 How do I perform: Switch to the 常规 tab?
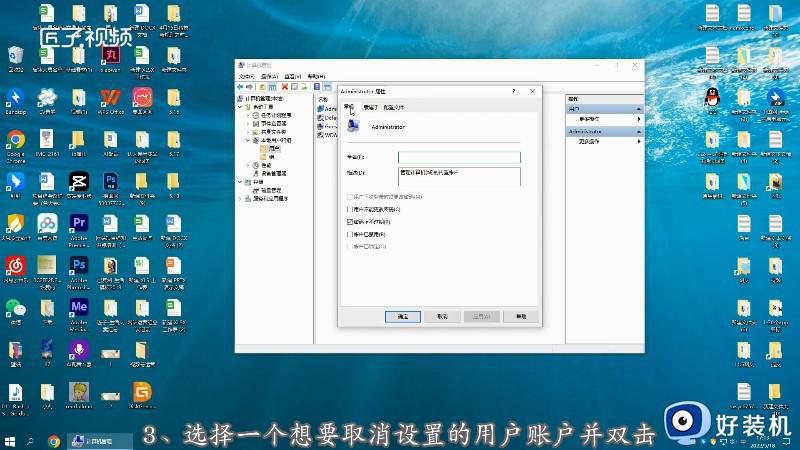(349, 107)
